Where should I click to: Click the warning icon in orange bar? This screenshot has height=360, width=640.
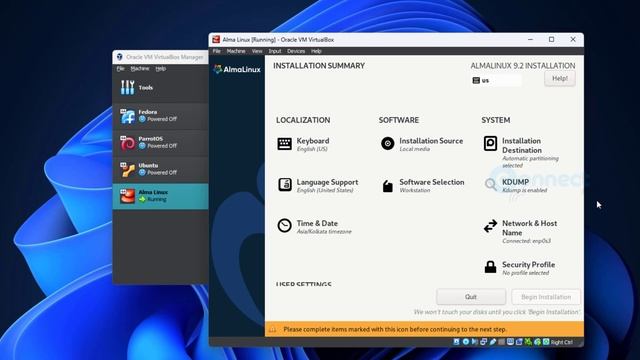tap(273, 329)
